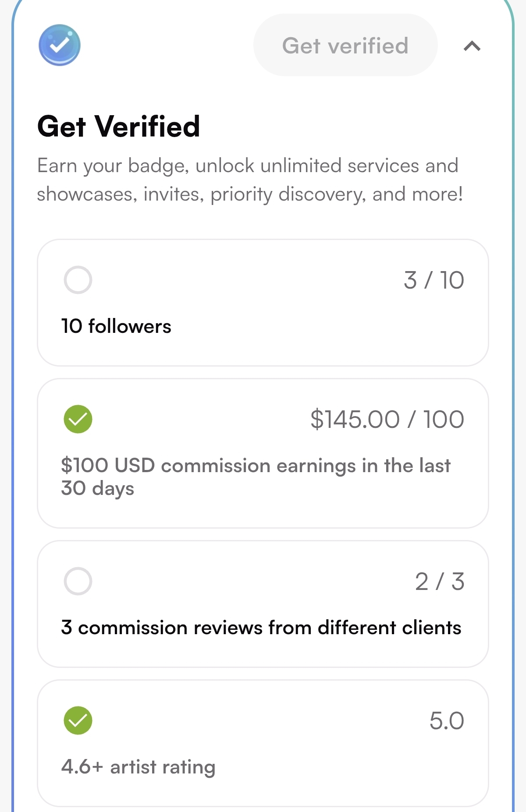Click the Earn your badge description text
This screenshot has width=526, height=812.
[249, 180]
